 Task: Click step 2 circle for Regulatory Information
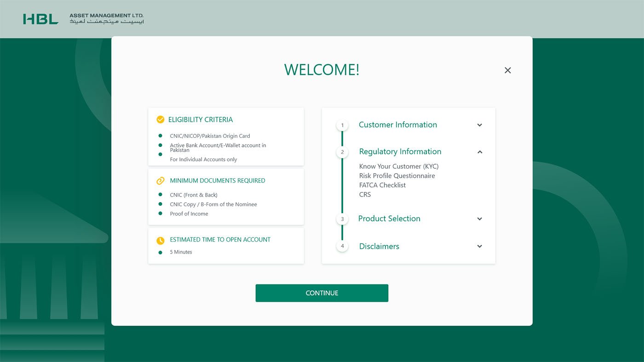coord(342,152)
